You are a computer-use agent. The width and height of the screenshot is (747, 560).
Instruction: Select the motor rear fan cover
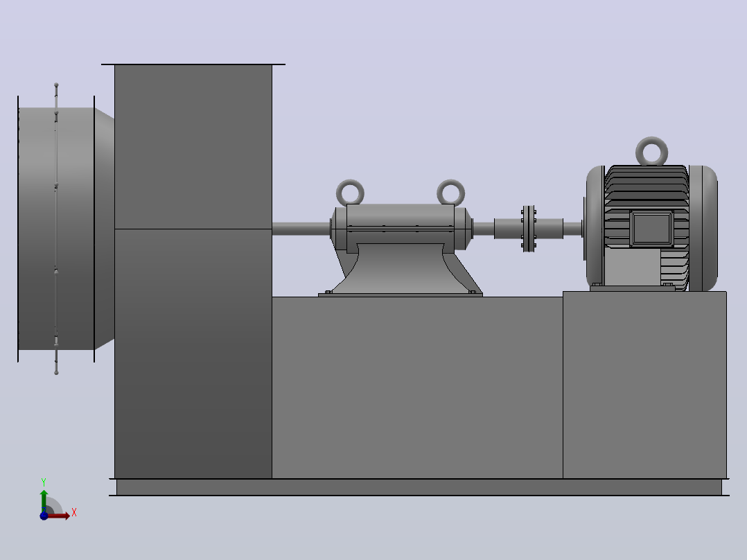703,228
